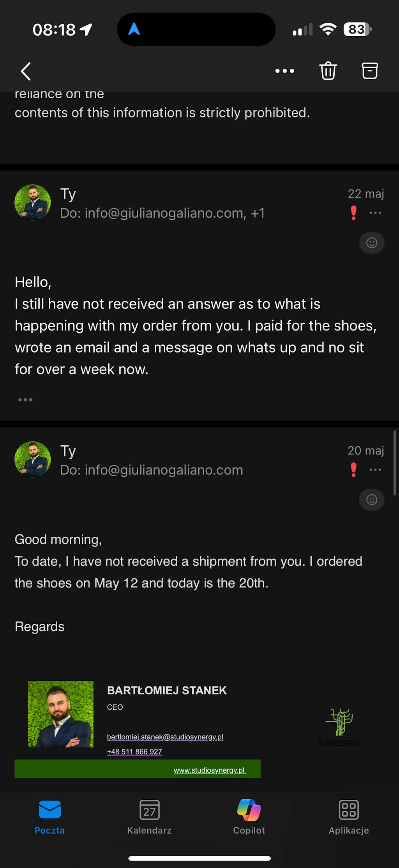
Task: Expand quoted text below 22 maj message
Action: click(25, 400)
